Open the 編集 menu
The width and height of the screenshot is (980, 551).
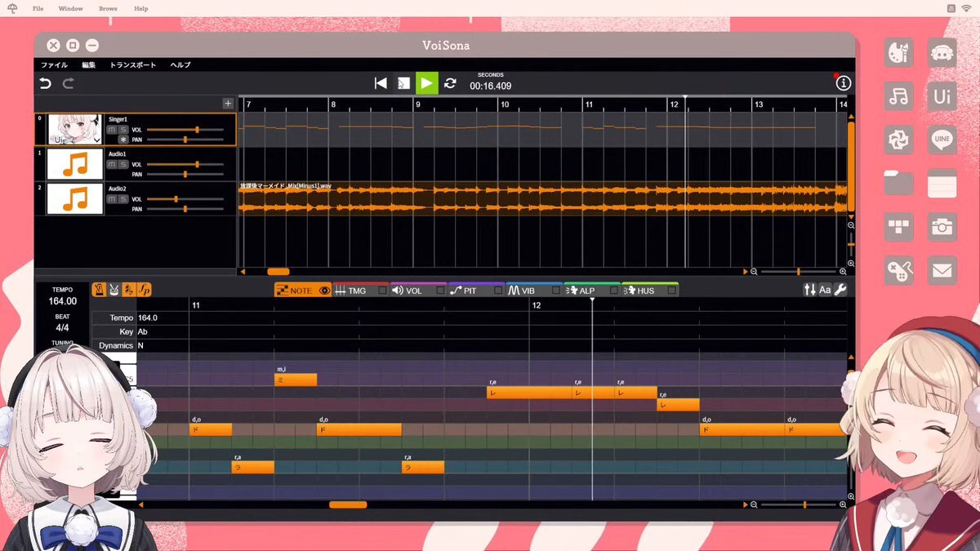(x=88, y=64)
